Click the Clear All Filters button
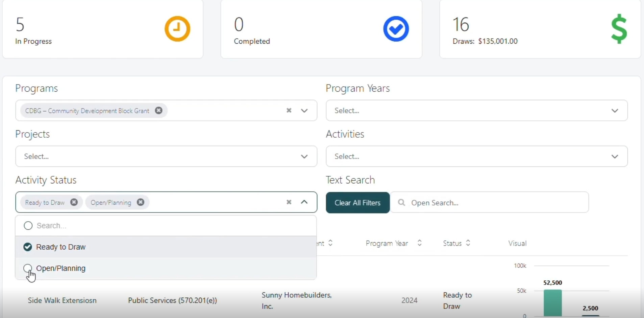 tap(358, 203)
